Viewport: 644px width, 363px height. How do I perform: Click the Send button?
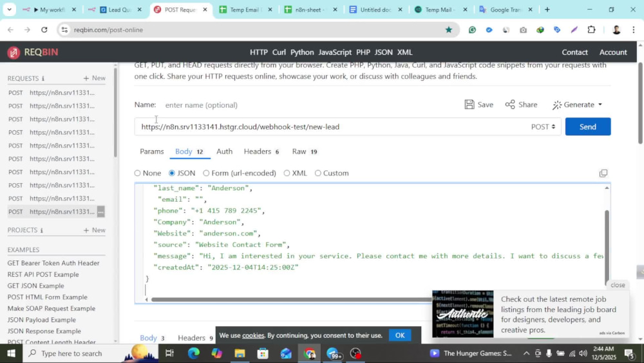(588, 126)
